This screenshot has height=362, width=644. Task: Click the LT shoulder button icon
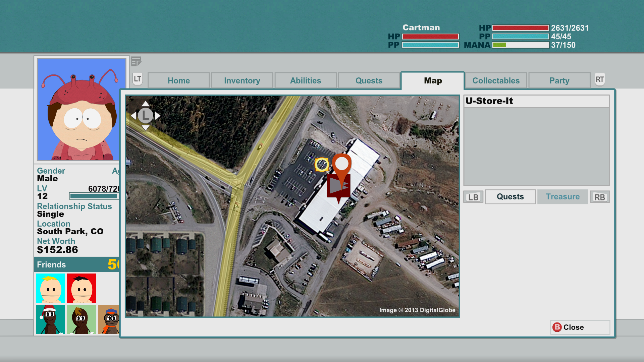pos(138,79)
